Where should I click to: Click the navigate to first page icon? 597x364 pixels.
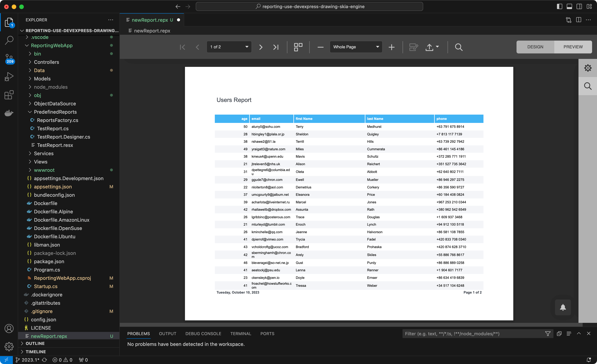coord(183,47)
